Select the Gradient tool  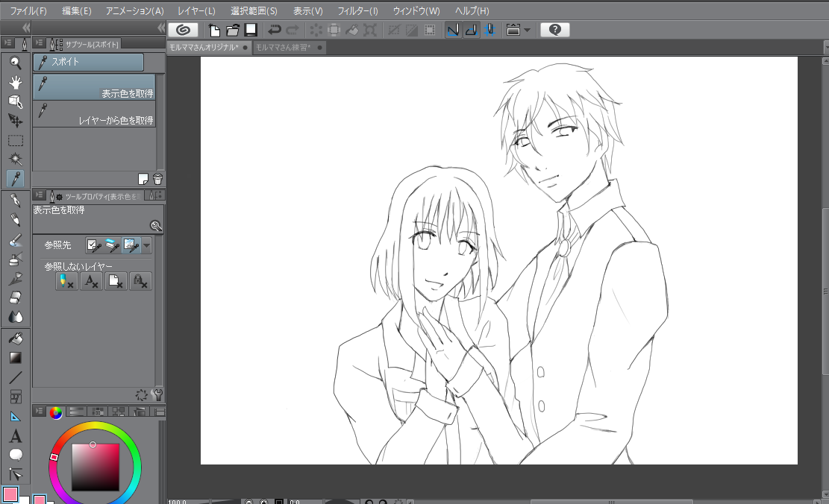click(16, 358)
